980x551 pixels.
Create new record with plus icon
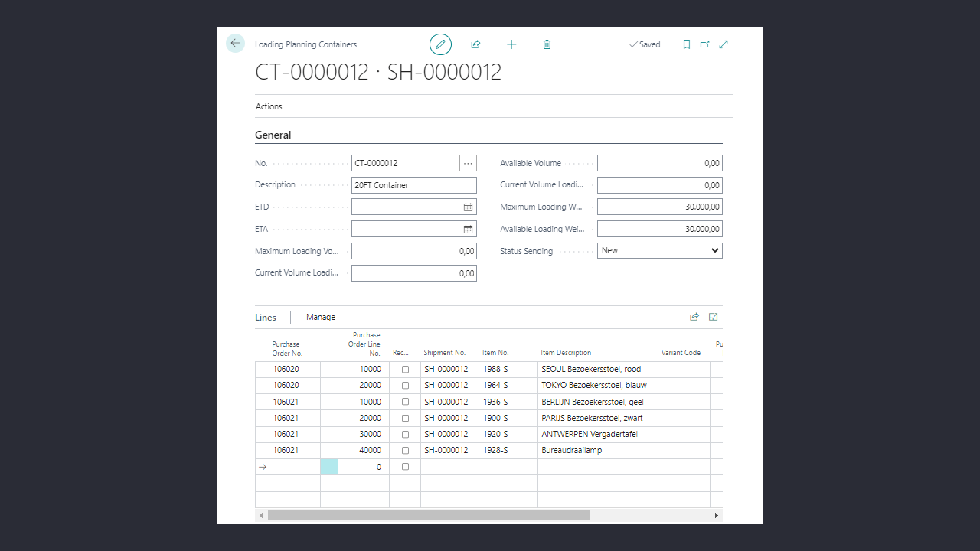(511, 44)
